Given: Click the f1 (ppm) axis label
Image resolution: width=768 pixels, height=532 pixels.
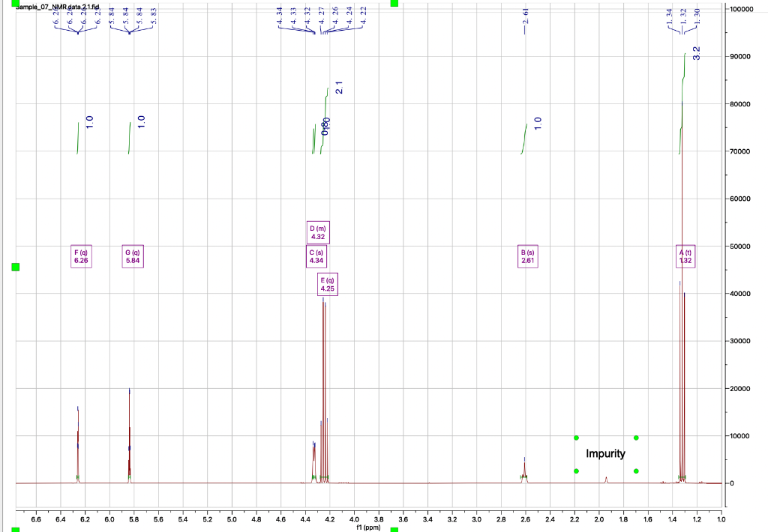Looking at the screenshot, I should pos(367,526).
